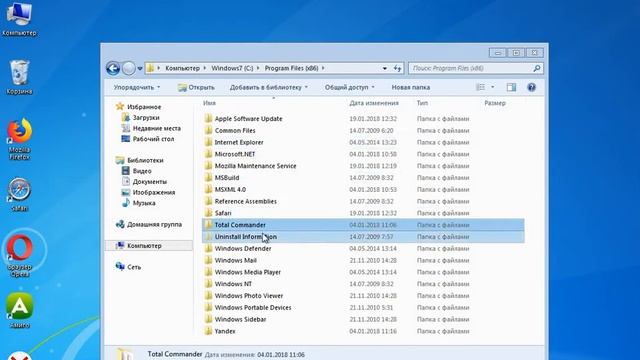Viewport: 640px width, 360px height.
Task: Expand arrow after Program Files (x86) breadcrumb
Action: 323,68
